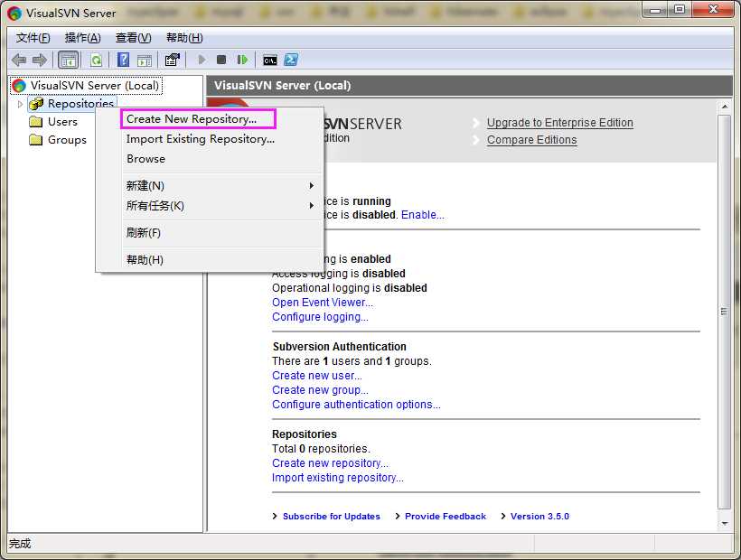Open Event Viewer... link
The height and width of the screenshot is (560, 741).
[323, 303]
